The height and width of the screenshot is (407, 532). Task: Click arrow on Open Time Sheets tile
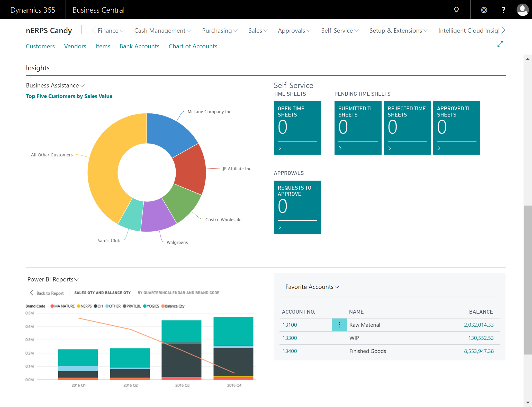point(280,148)
